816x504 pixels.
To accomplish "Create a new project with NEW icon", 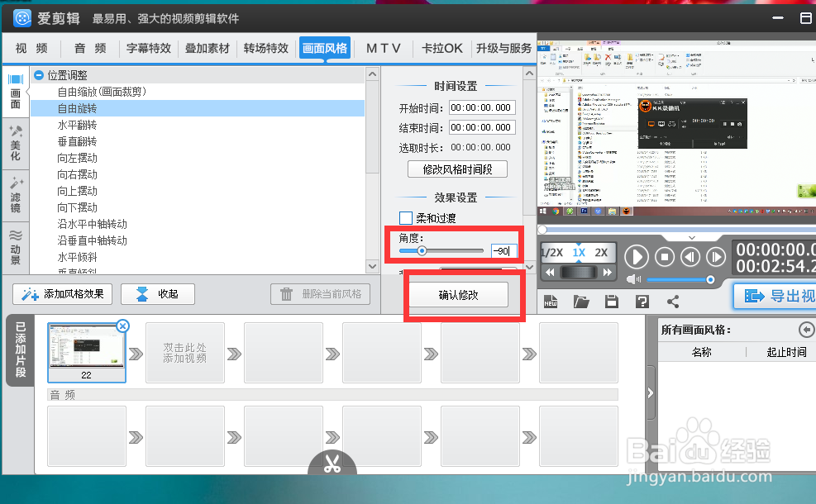I will tap(551, 302).
